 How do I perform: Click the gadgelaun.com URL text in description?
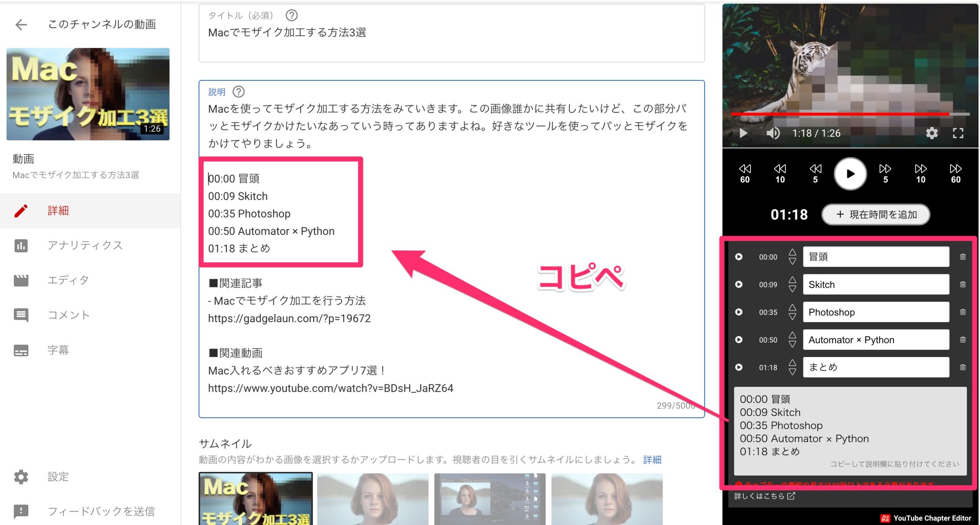[289, 318]
